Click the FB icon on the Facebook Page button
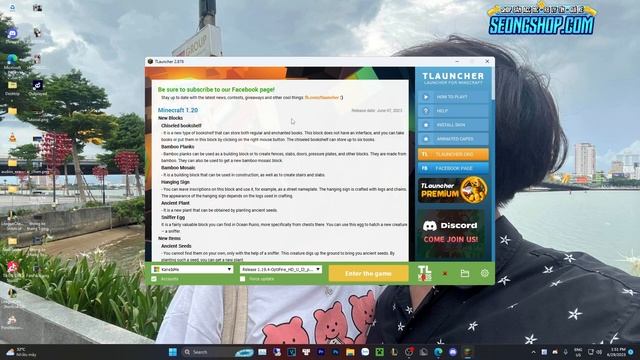 click(425, 168)
